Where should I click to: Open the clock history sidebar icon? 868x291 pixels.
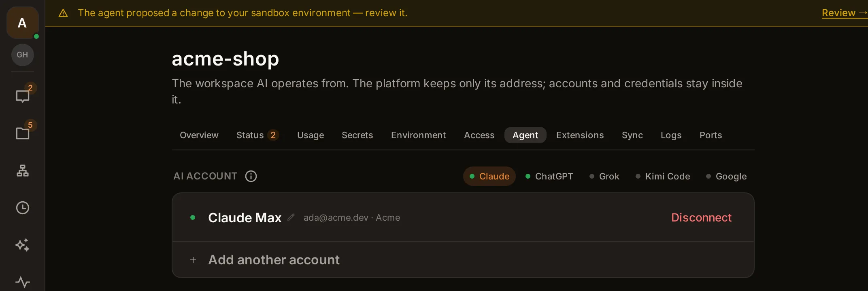[x=23, y=208]
